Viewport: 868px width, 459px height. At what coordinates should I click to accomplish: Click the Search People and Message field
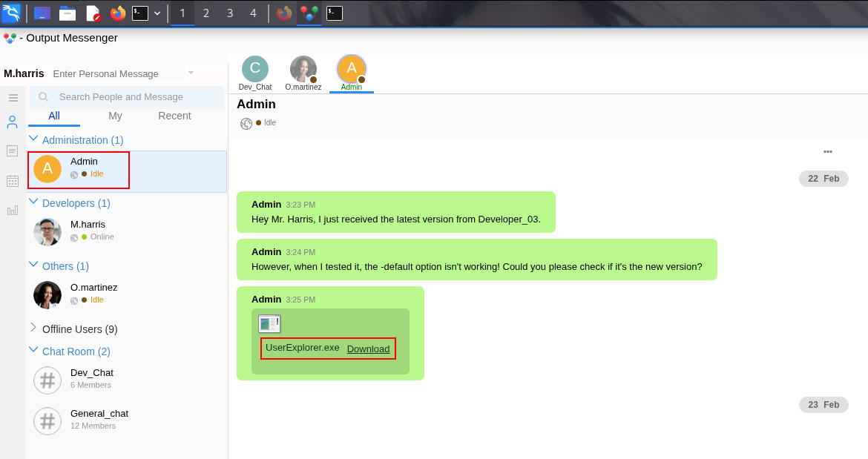tap(127, 97)
